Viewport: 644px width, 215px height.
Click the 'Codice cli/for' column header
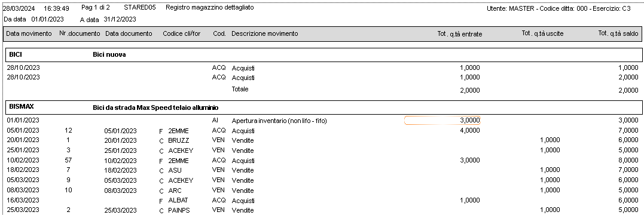182,33
